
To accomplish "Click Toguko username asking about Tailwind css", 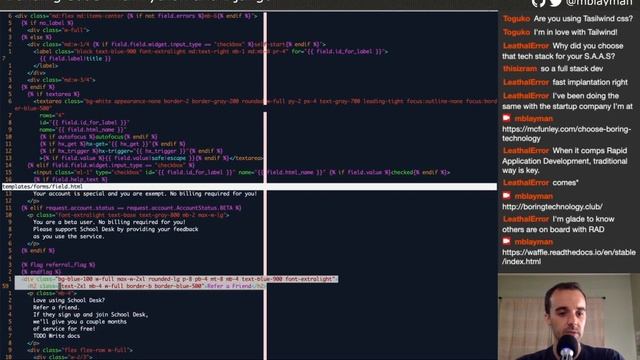I will coord(516,19).
